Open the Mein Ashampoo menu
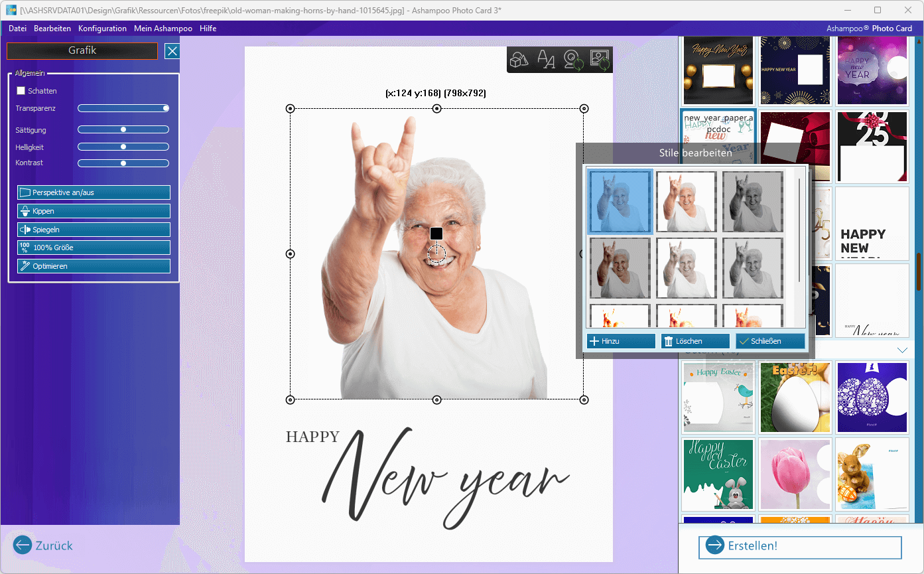Image resolution: width=924 pixels, height=574 pixels. pos(163,29)
